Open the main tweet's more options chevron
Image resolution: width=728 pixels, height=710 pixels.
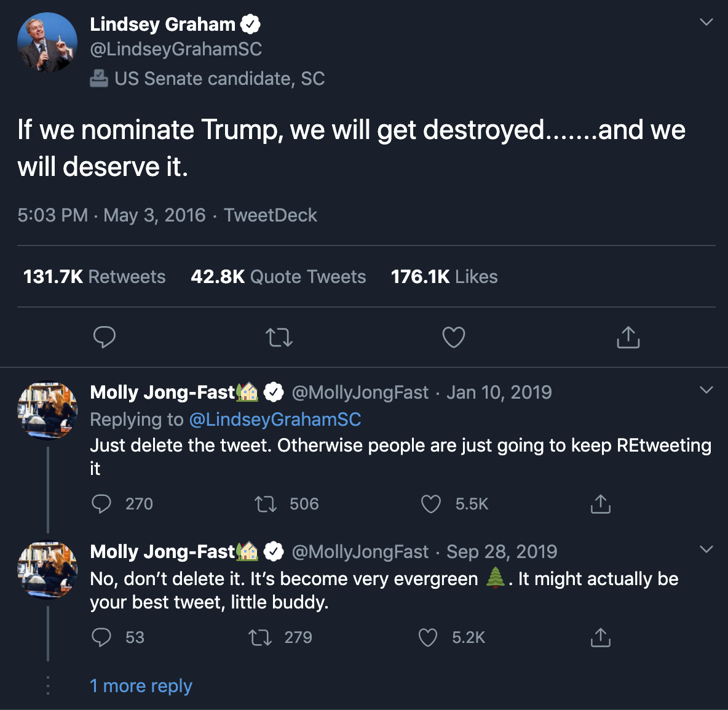706,22
